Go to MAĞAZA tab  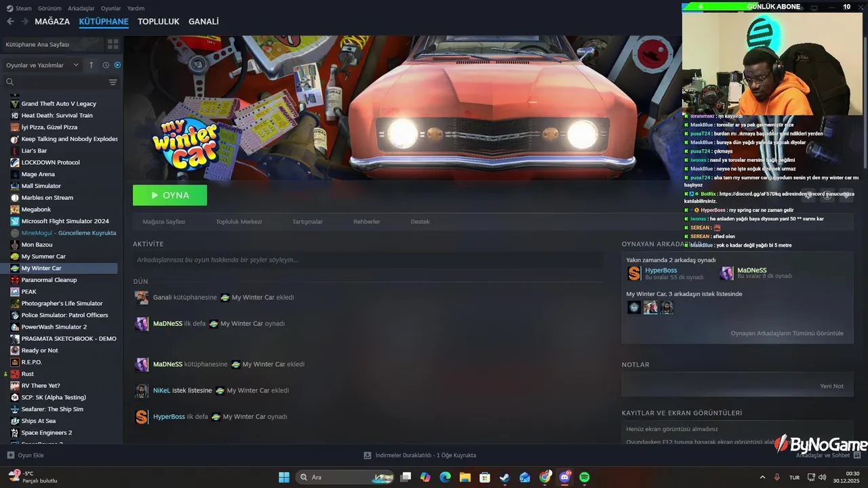coord(52,22)
